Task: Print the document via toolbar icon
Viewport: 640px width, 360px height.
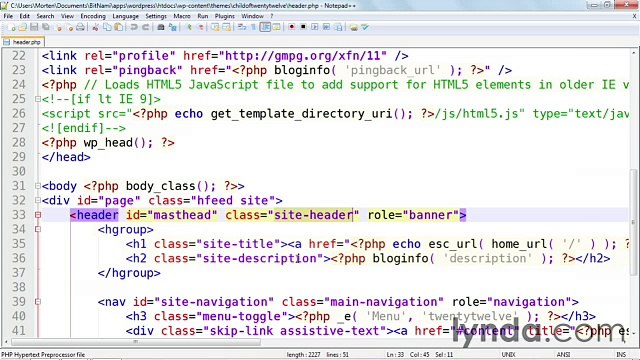Action: click(x=80, y=27)
